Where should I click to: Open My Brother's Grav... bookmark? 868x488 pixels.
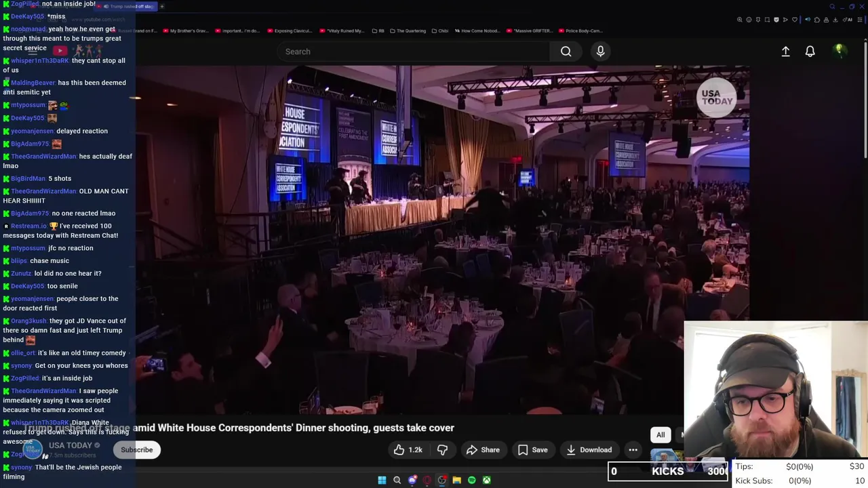184,30
